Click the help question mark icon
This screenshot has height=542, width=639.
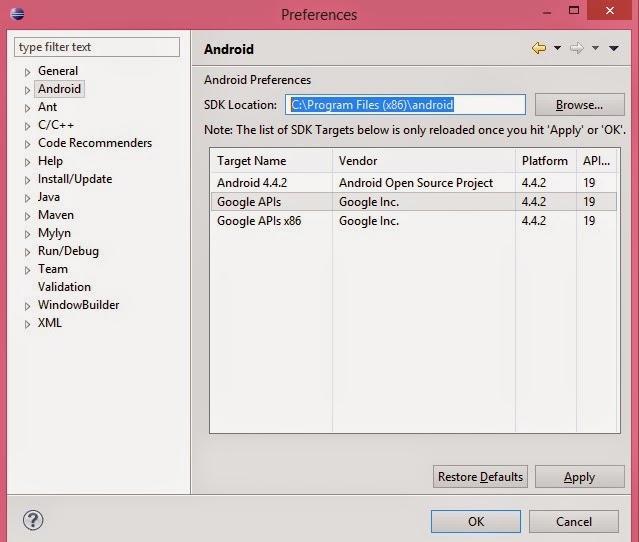[33, 520]
